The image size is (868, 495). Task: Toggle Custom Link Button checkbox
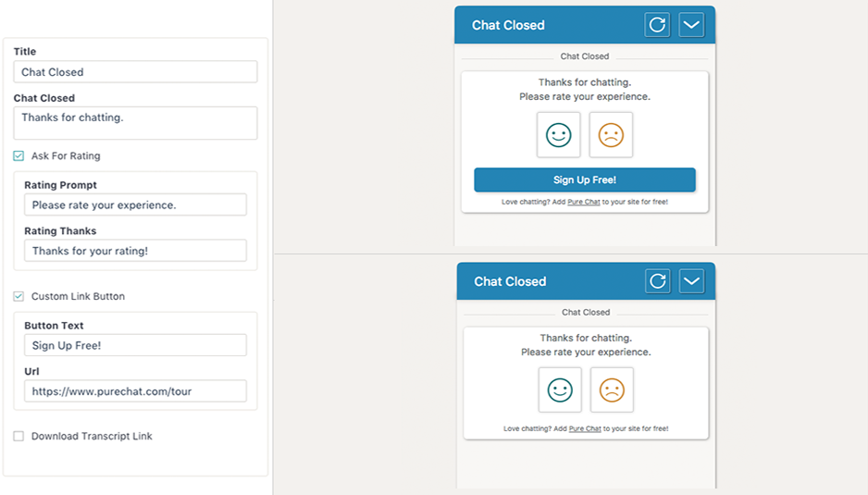pyautogui.click(x=19, y=296)
